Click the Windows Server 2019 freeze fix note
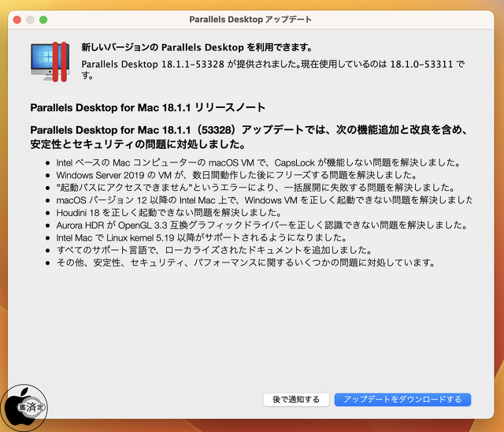This screenshot has width=504, height=432. (236, 175)
